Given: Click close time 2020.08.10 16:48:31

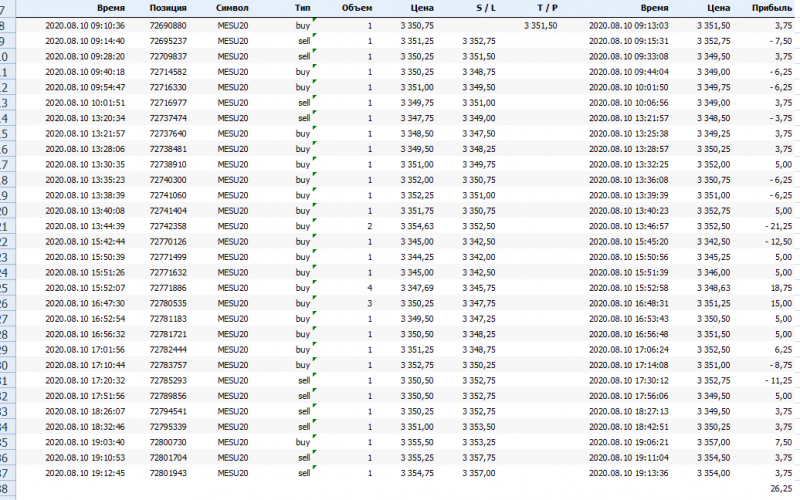Looking at the screenshot, I should [x=629, y=303].
